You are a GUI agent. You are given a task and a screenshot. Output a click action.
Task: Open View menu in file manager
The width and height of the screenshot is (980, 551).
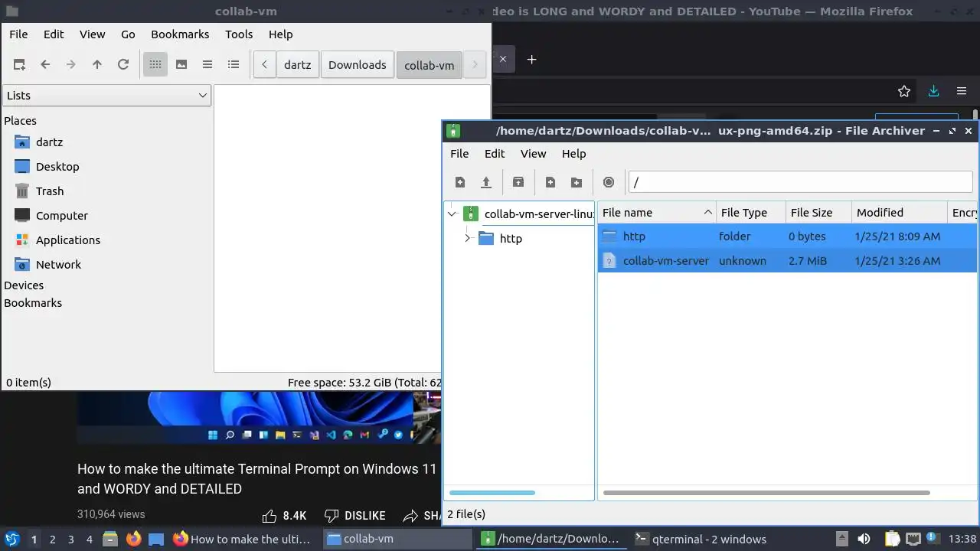[92, 34]
